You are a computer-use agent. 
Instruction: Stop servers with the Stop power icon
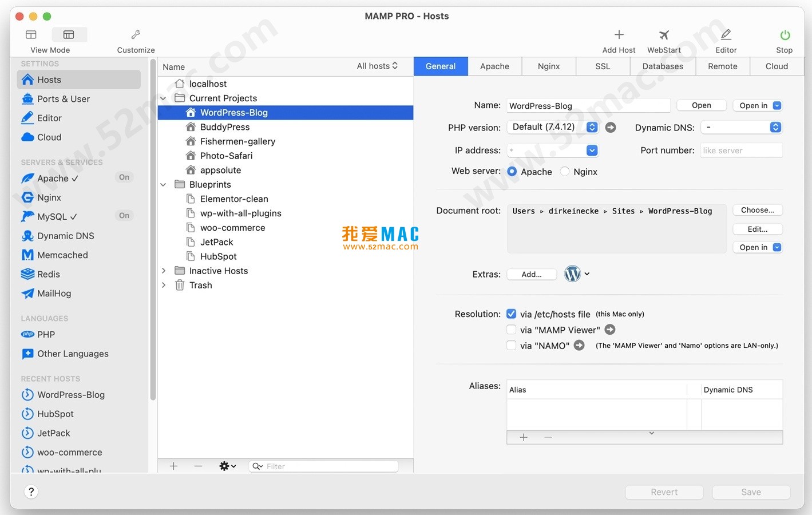tap(785, 35)
